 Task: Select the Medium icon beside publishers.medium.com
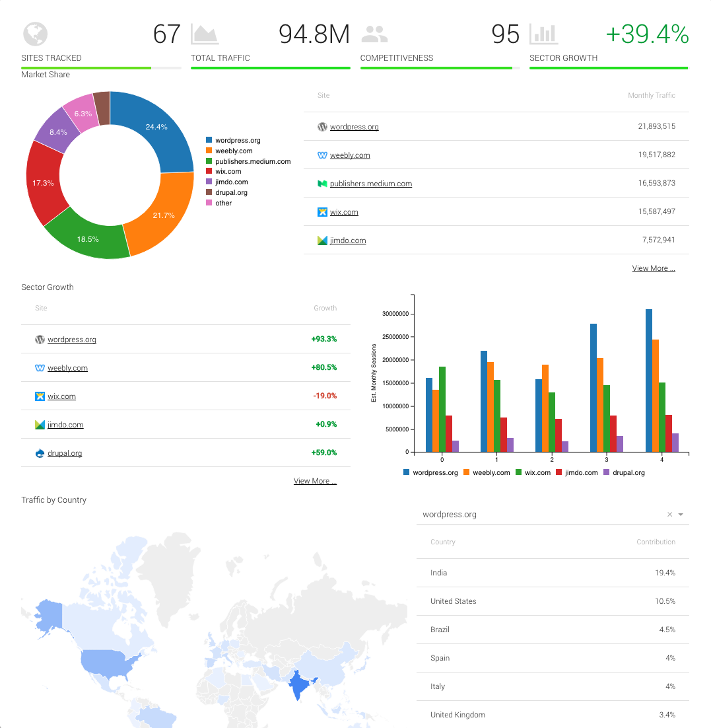click(322, 184)
